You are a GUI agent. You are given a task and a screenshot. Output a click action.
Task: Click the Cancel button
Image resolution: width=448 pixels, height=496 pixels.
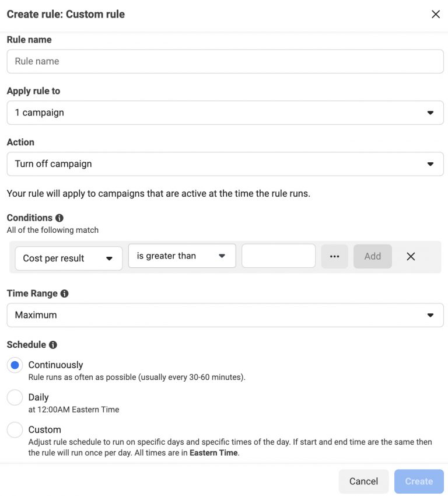point(363,481)
